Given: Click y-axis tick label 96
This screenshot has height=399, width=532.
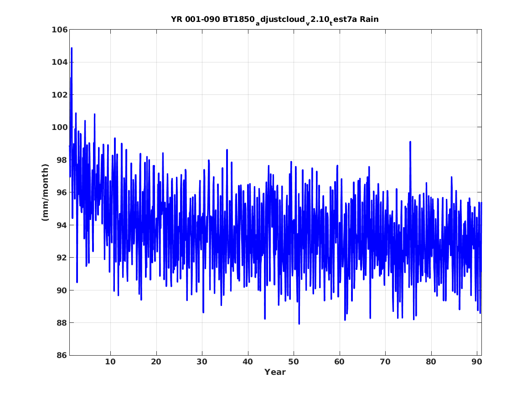Looking at the screenshot, I should [x=62, y=192].
